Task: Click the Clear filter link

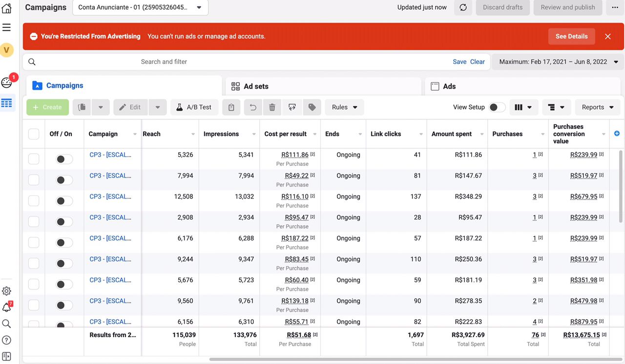Action: [478, 62]
